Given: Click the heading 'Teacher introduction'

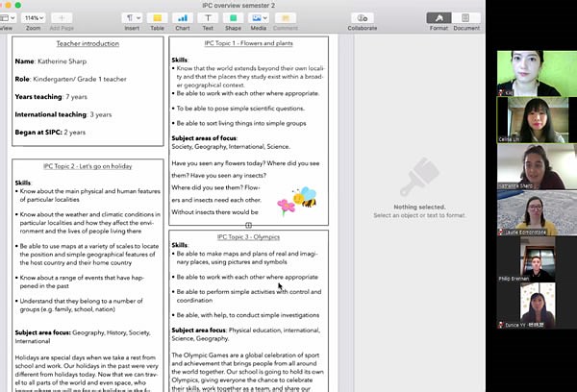Looking at the screenshot, I should (x=88, y=43).
